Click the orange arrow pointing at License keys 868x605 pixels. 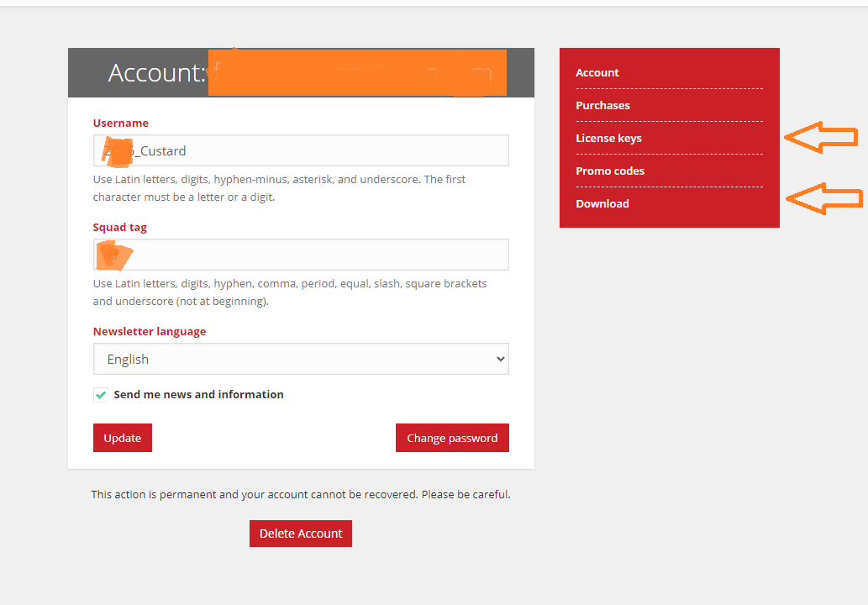click(x=820, y=137)
